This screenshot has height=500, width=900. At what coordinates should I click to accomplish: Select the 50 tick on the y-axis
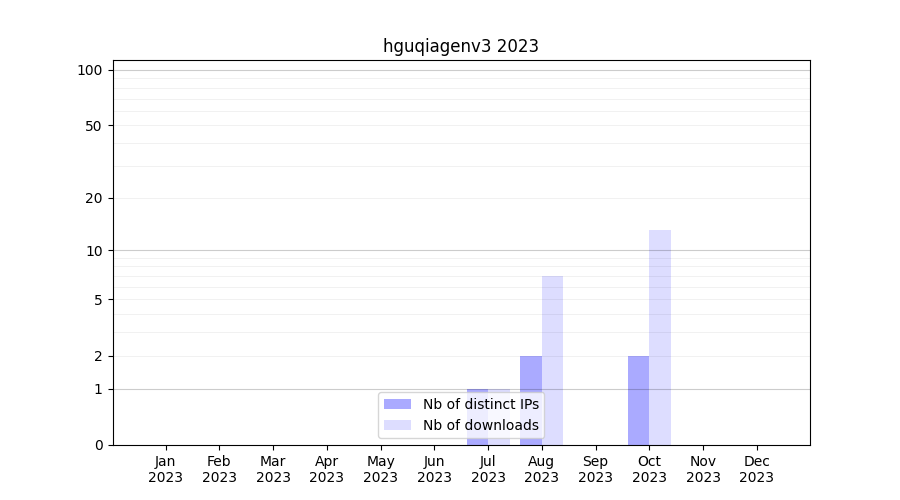pos(93,126)
